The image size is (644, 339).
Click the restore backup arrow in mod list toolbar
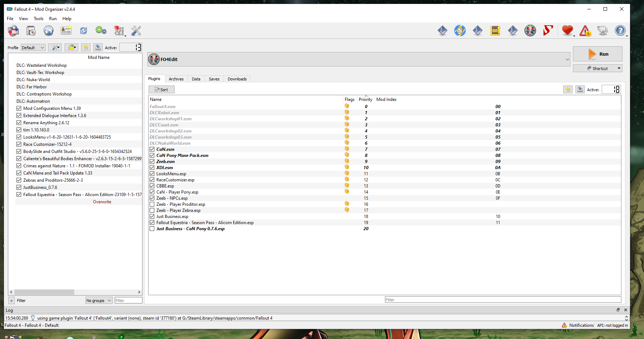coord(86,47)
